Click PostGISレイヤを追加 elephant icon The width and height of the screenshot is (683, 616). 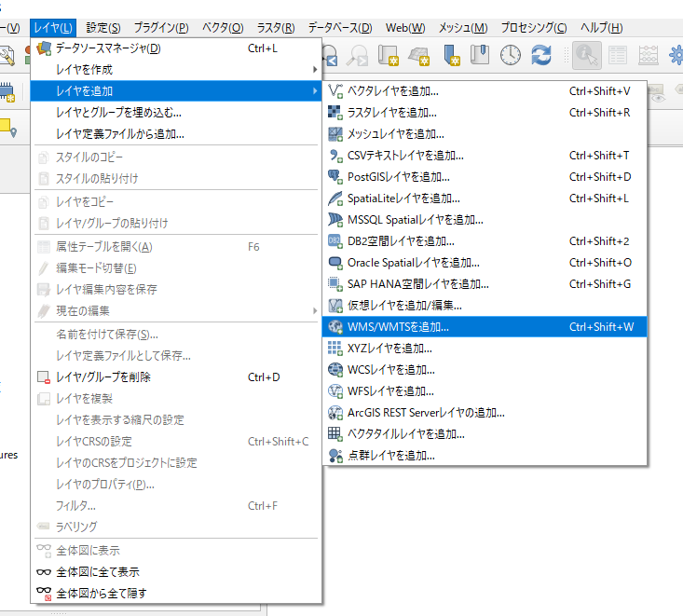[335, 177]
